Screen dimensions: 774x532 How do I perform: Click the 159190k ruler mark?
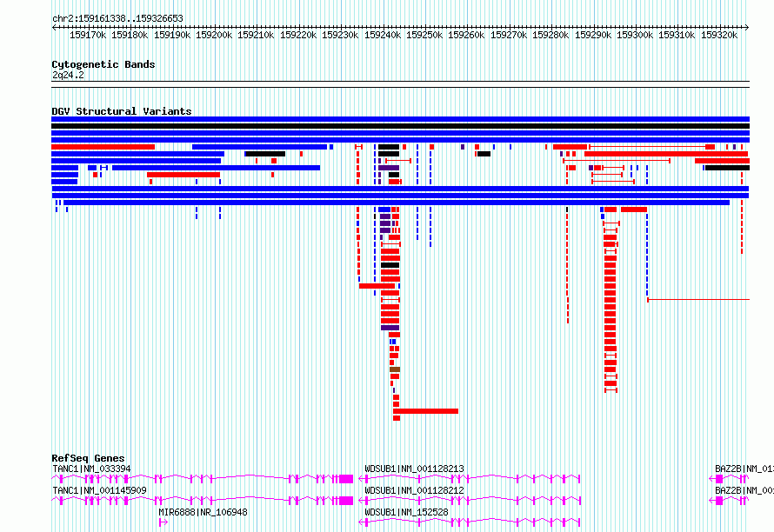172,35
